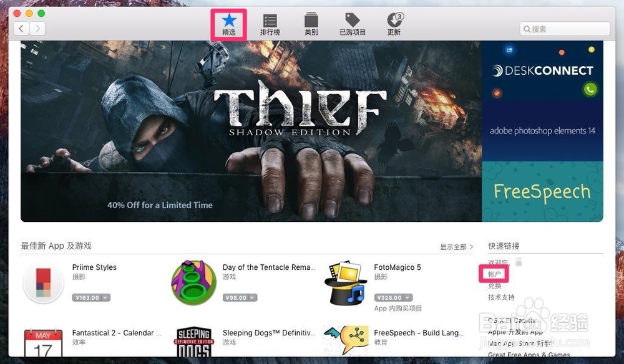Open the 技术支持 support quick link
This screenshot has width=624, height=364.
[501, 297]
